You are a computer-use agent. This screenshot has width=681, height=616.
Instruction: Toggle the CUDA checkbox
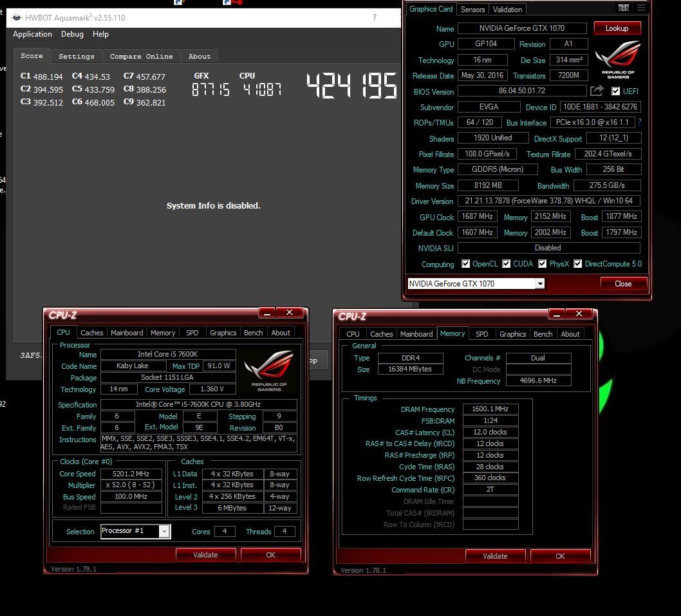[x=506, y=264]
